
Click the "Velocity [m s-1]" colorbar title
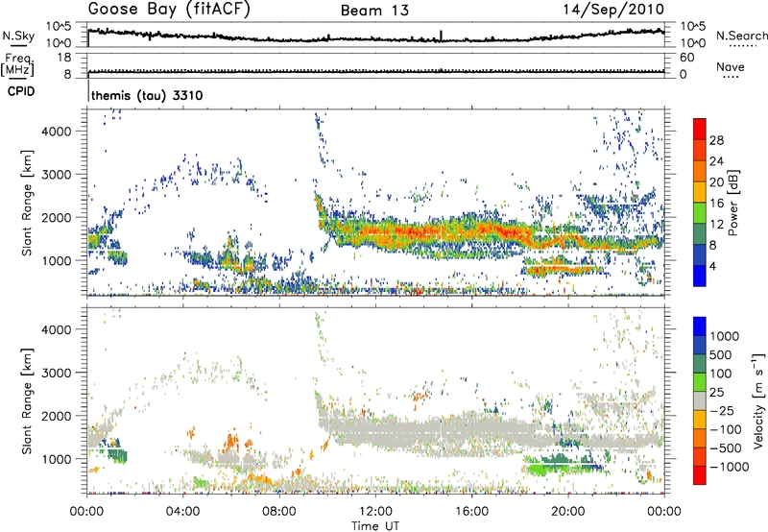(758, 400)
